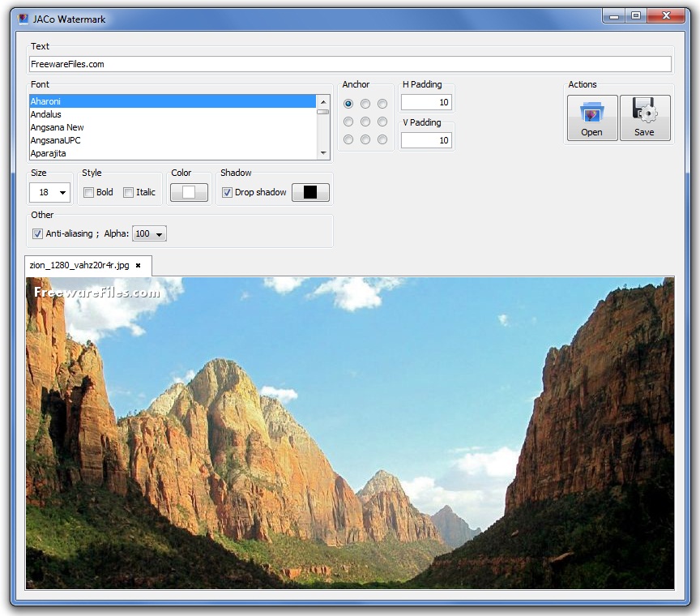This screenshot has height=616, width=700.
Task: Save the watermarked image via the Save icon
Action: click(645, 117)
